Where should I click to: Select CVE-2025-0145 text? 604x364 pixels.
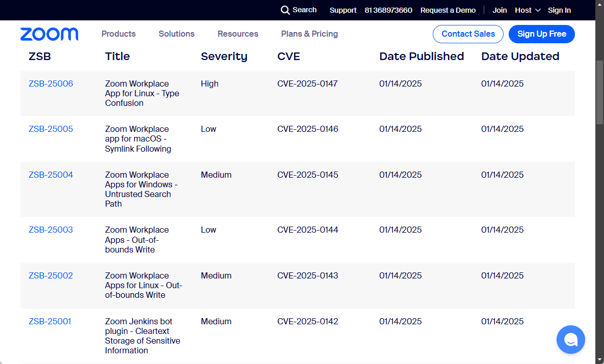[308, 175]
